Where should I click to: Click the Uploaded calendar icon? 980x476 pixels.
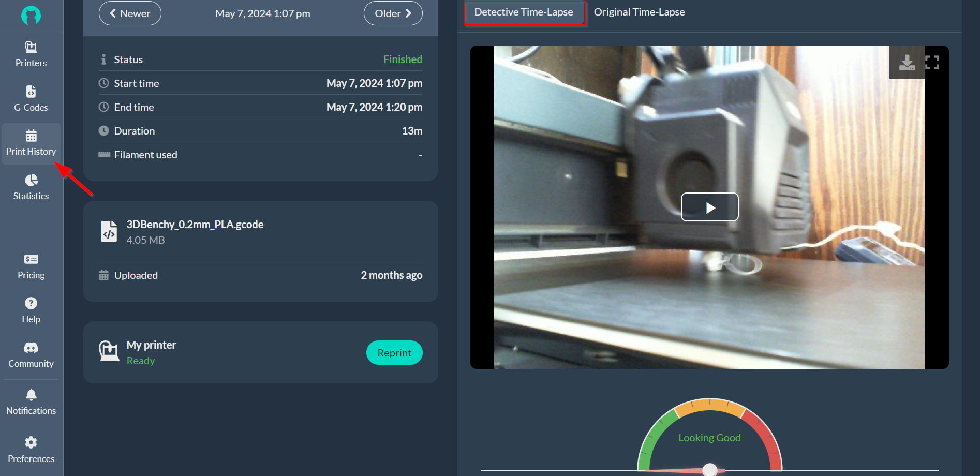(x=103, y=275)
